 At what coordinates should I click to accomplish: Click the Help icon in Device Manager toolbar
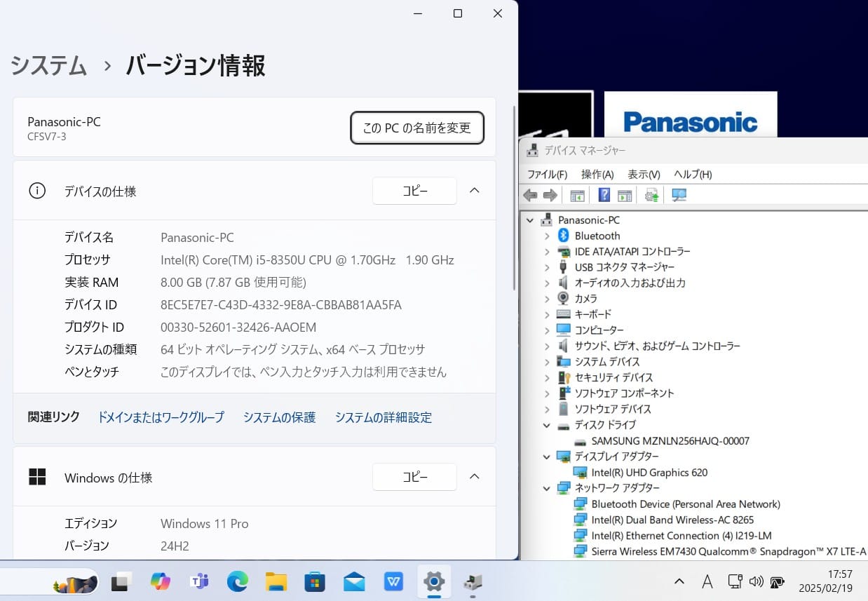[604, 196]
